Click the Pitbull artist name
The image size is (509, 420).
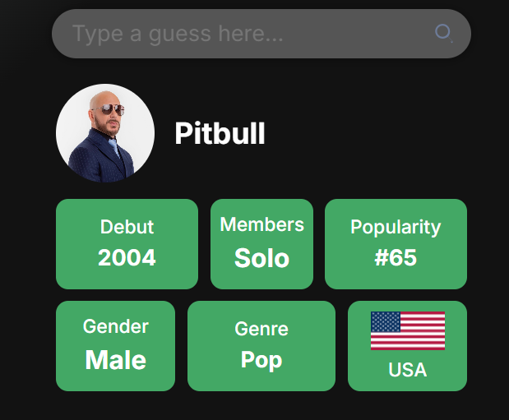point(220,133)
